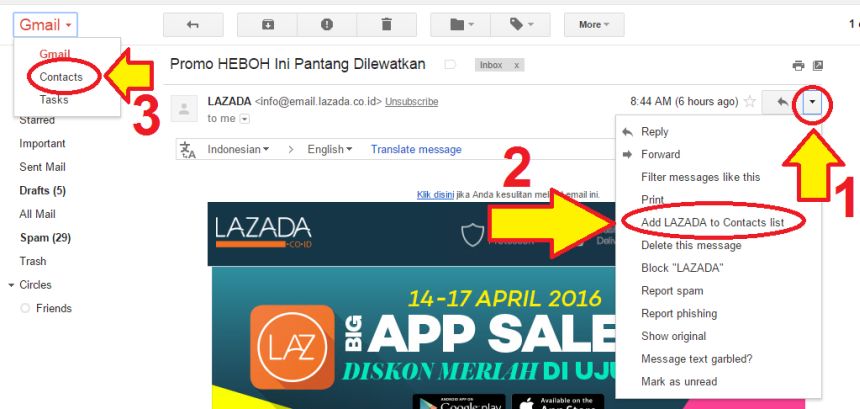Open the More actions dropdown
The height and width of the screenshot is (409, 860).
pos(594,25)
